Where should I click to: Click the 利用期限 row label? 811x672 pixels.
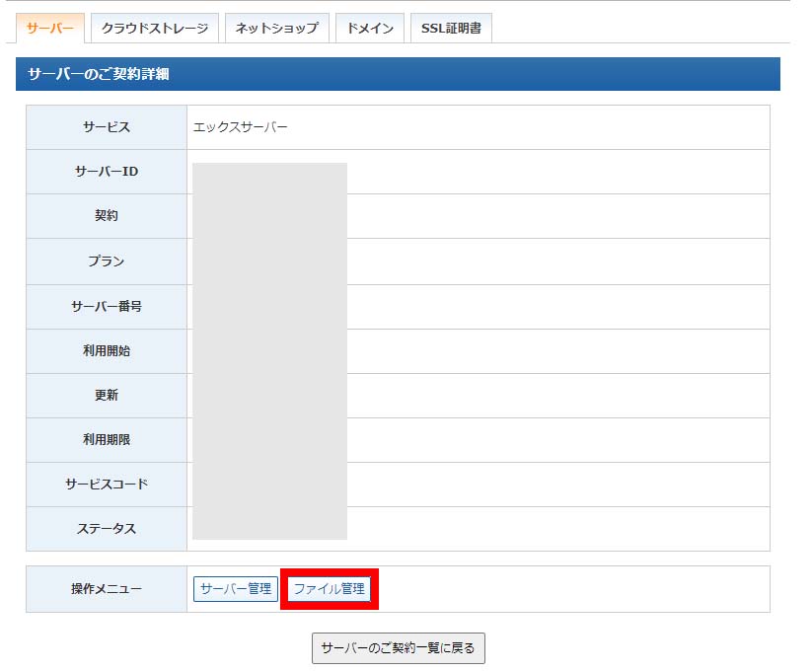pos(107,440)
